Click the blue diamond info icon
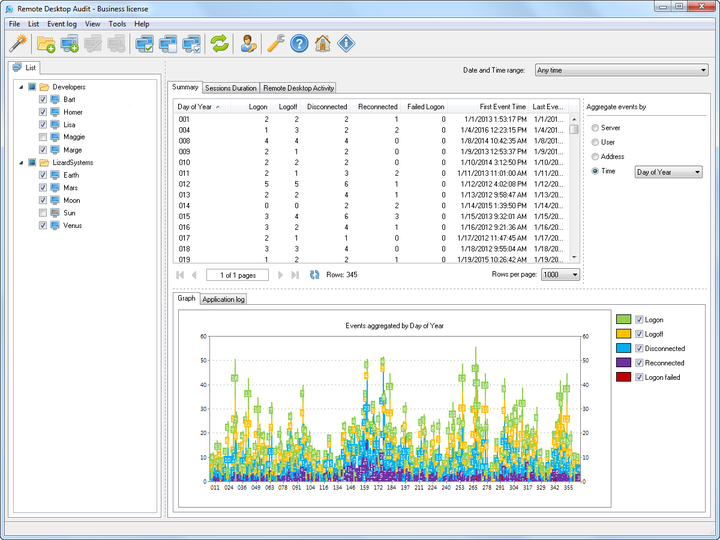 346,44
